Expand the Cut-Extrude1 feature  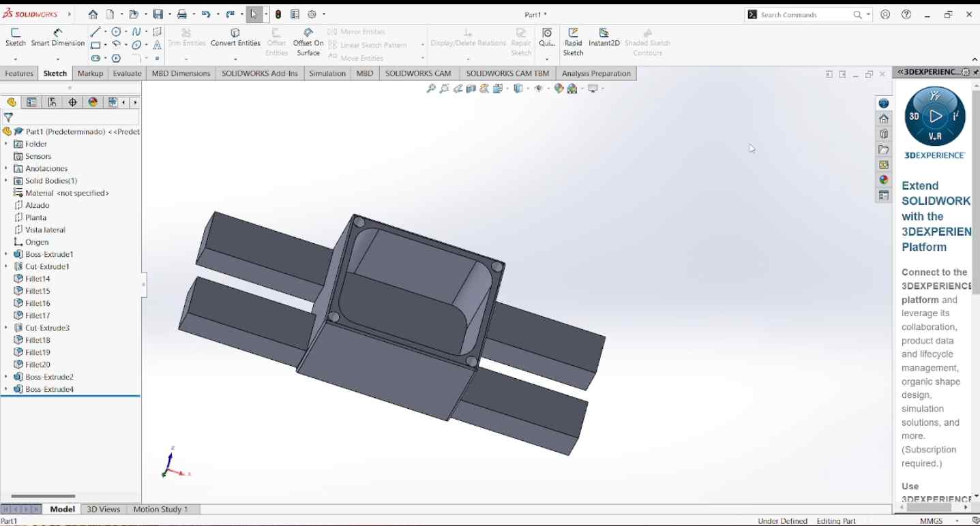(6, 266)
